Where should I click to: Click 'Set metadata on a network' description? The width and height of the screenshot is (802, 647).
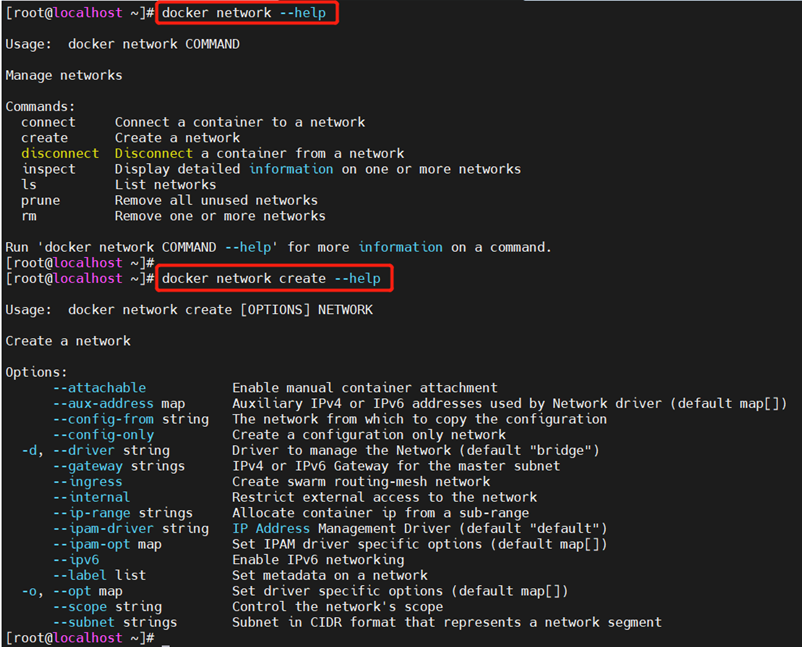click(330, 575)
